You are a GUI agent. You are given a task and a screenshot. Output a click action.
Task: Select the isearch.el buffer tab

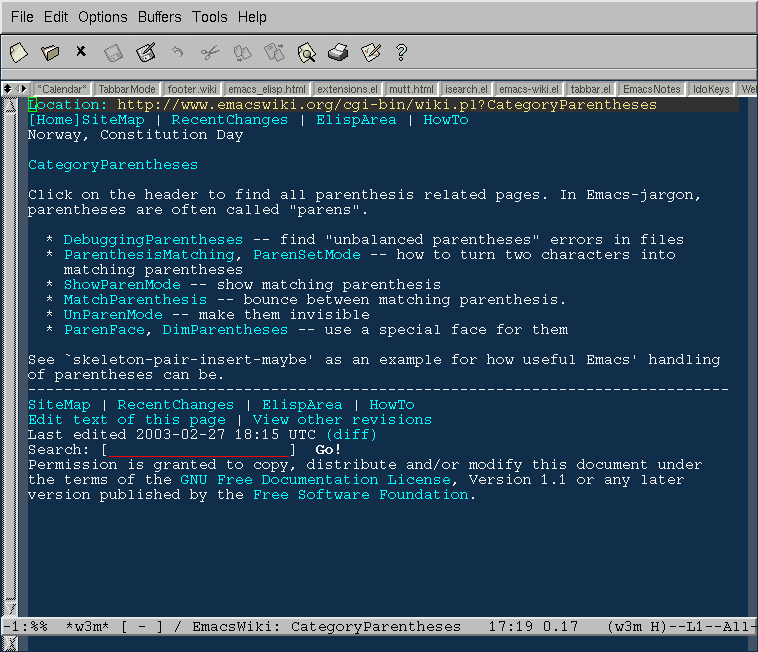tap(466, 89)
